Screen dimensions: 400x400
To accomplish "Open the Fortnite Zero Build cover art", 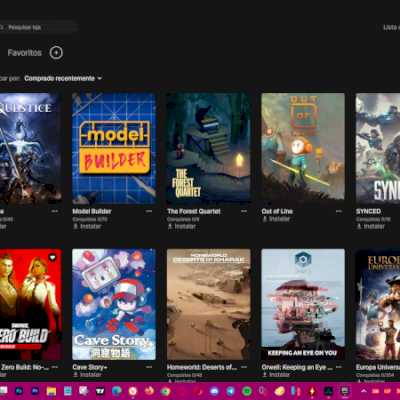I will (x=31, y=304).
